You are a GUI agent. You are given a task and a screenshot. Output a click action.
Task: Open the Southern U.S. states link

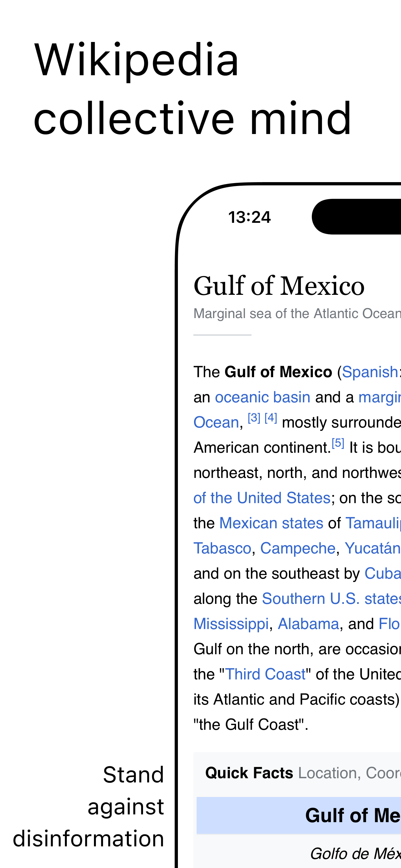click(331, 599)
